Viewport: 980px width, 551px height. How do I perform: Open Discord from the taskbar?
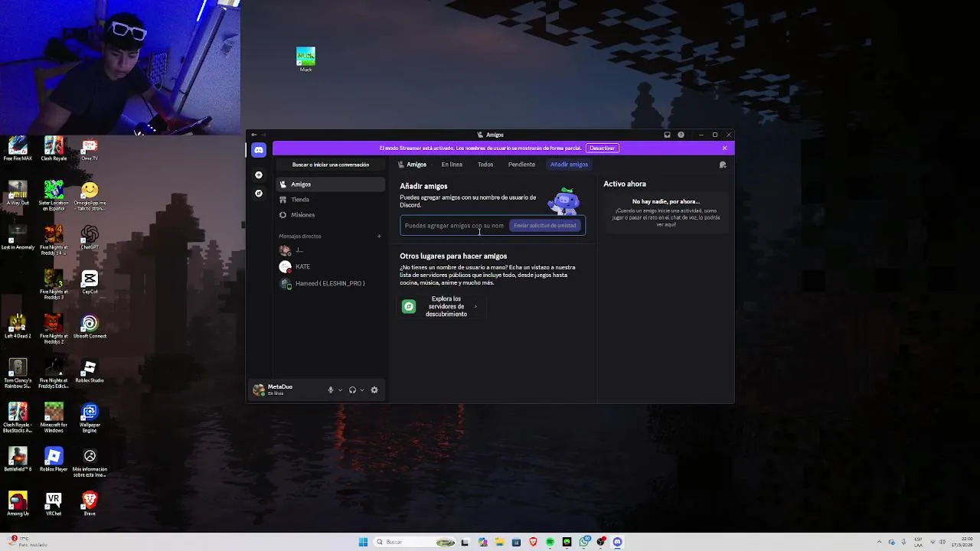pos(617,542)
